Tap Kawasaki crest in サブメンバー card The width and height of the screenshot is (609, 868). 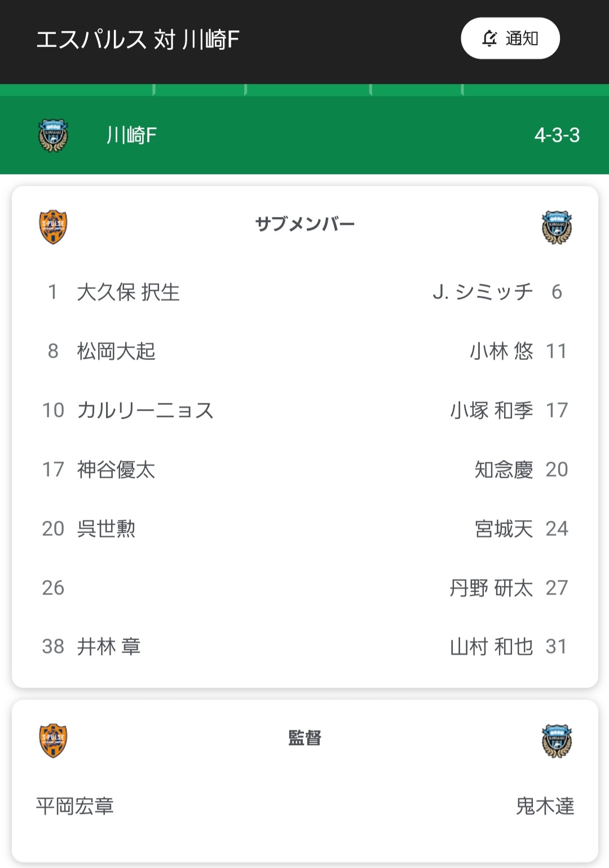pyautogui.click(x=557, y=227)
